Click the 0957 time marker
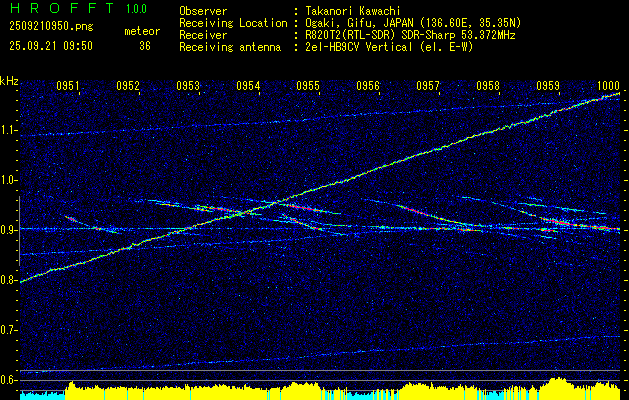629x400 pixels. 428,86
